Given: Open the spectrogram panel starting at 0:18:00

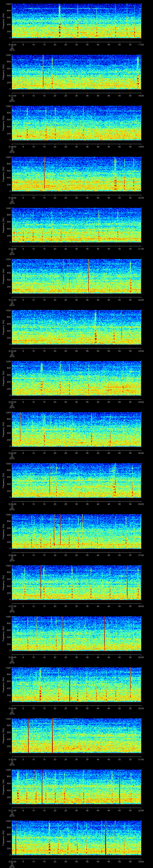Looking at the screenshot, I should tap(77, 123).
